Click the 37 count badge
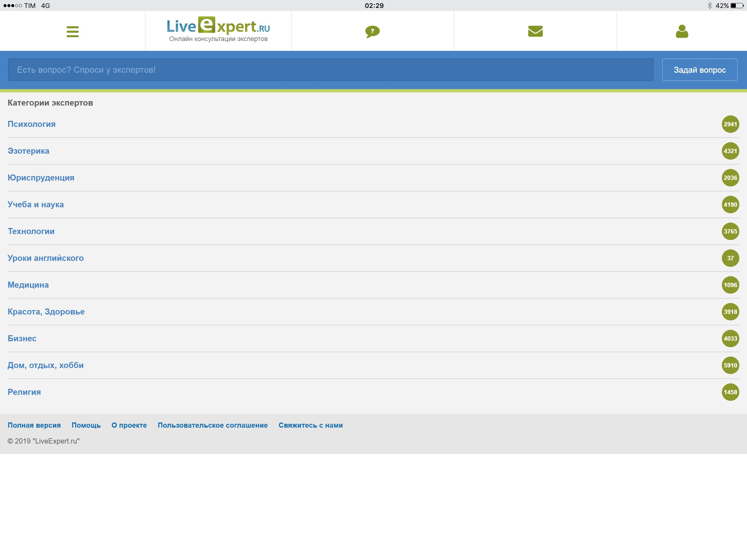Viewport: 747px width, 560px height. tap(730, 258)
